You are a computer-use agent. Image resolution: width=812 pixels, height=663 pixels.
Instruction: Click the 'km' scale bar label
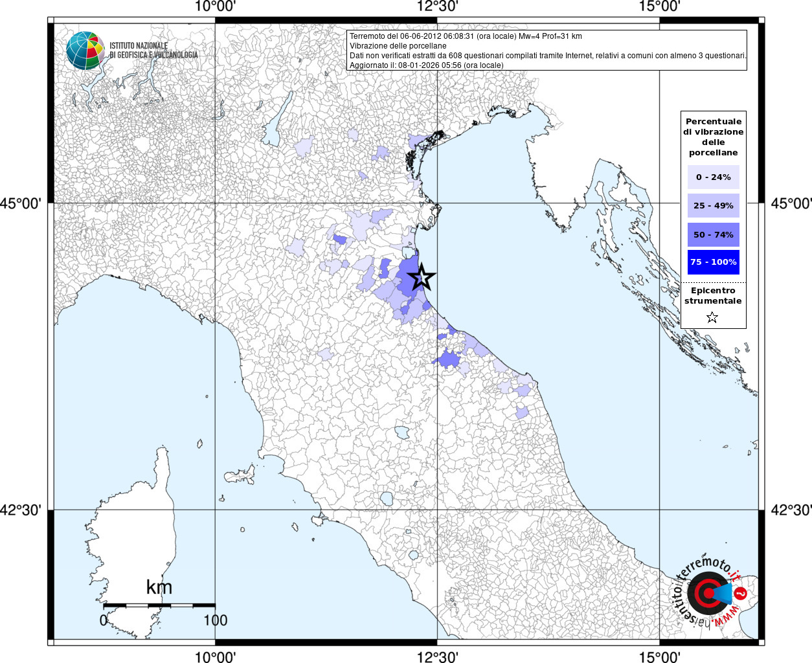click(159, 587)
